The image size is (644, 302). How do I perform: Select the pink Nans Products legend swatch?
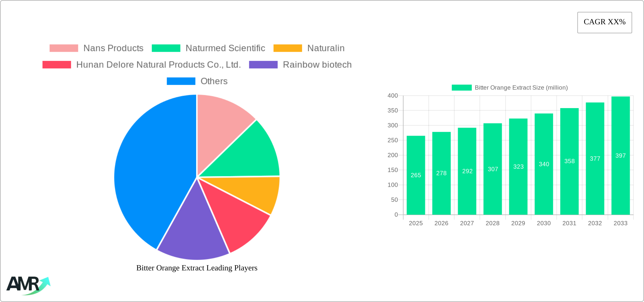[x=63, y=48]
